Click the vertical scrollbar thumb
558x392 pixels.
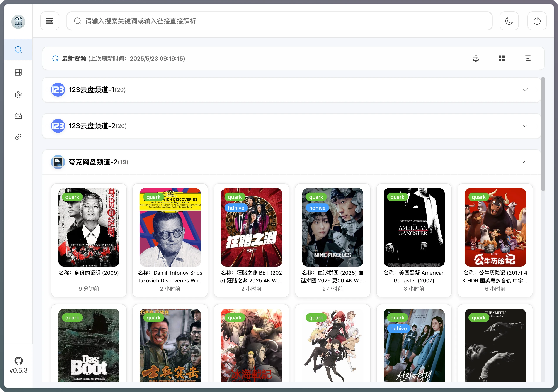pyautogui.click(x=543, y=134)
